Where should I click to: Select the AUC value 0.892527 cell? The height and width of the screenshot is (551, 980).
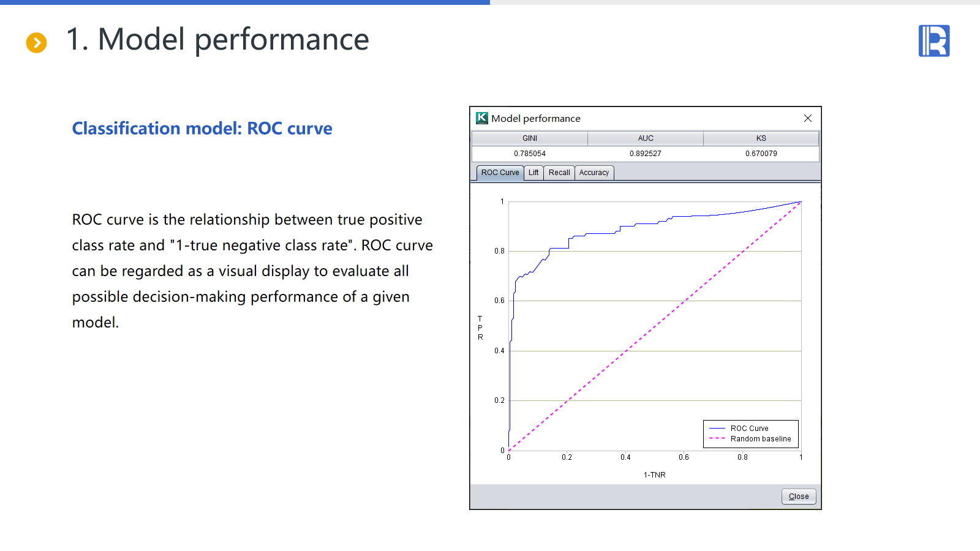pos(646,154)
